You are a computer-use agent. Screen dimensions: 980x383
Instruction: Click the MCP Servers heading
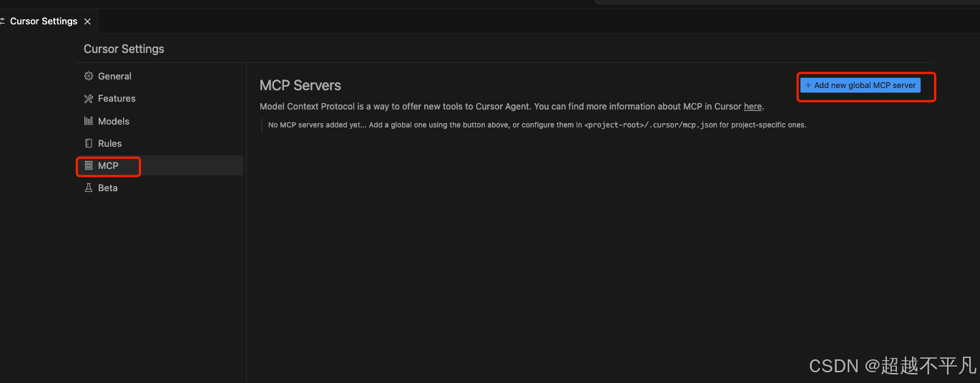pos(300,85)
